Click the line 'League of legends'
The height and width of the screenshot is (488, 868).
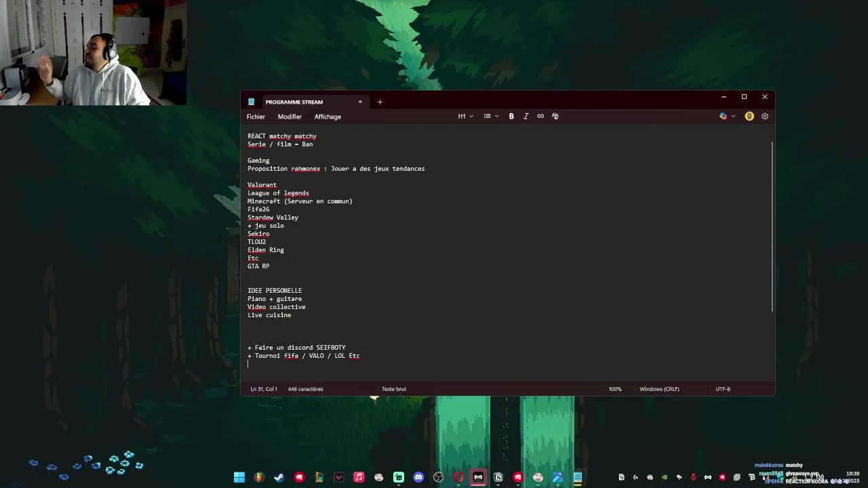pyautogui.click(x=278, y=193)
